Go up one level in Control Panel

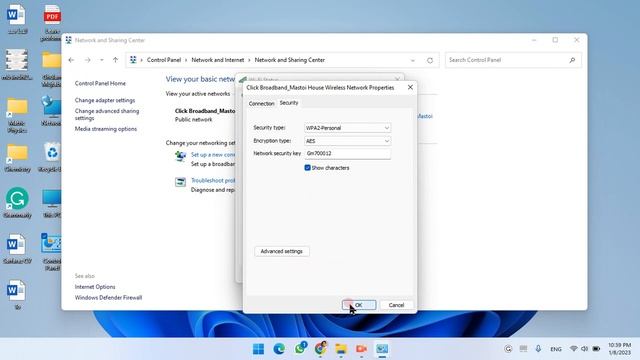click(116, 60)
